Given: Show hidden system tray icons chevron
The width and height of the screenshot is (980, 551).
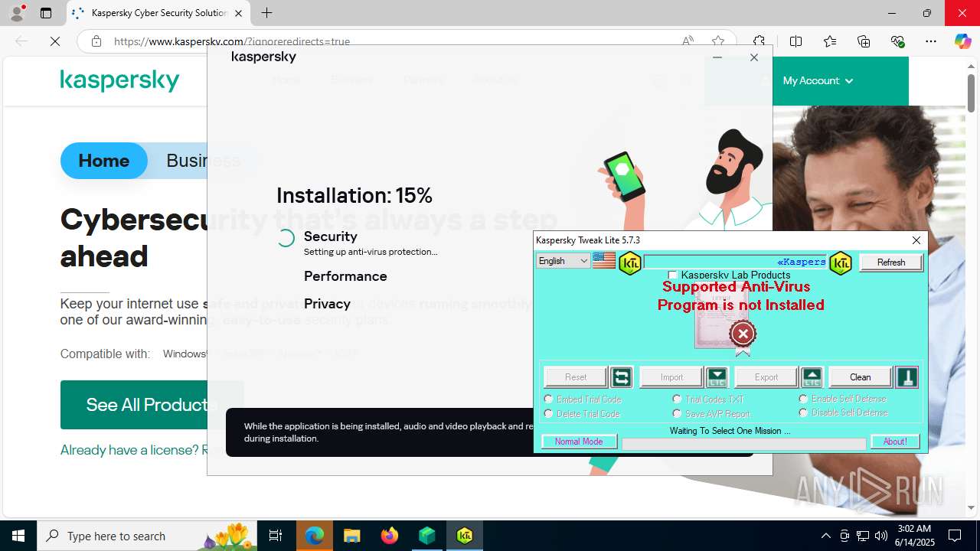Looking at the screenshot, I should coord(825,536).
